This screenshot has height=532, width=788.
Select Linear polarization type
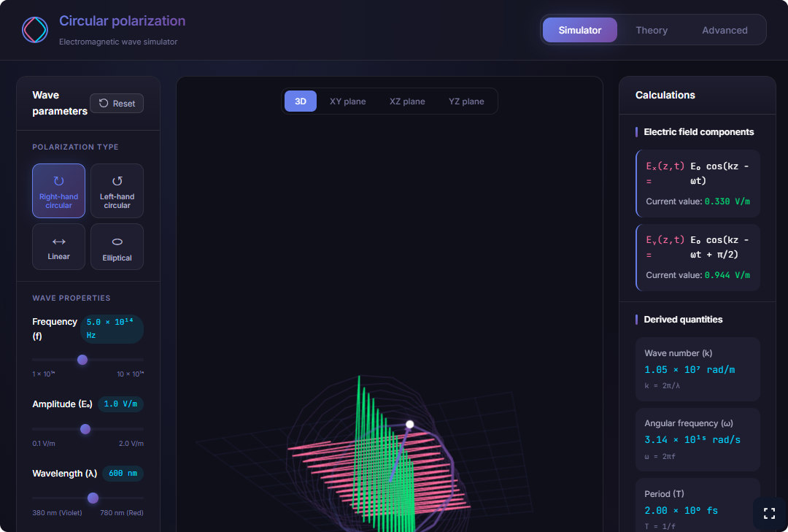pyautogui.click(x=59, y=247)
